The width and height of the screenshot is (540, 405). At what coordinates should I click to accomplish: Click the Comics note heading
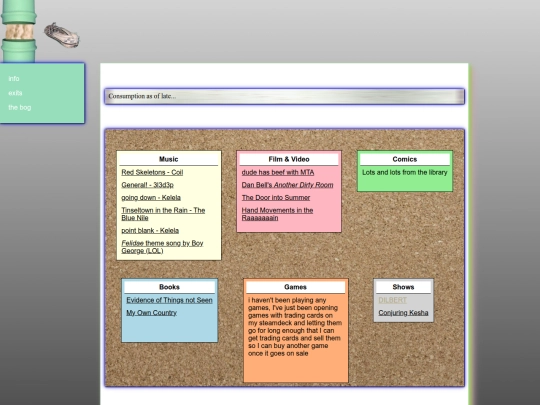coord(405,159)
